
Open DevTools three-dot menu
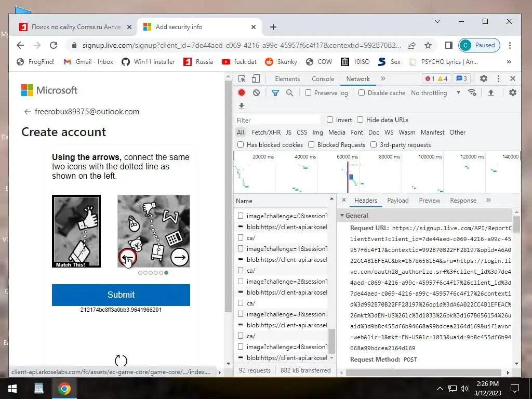click(498, 79)
